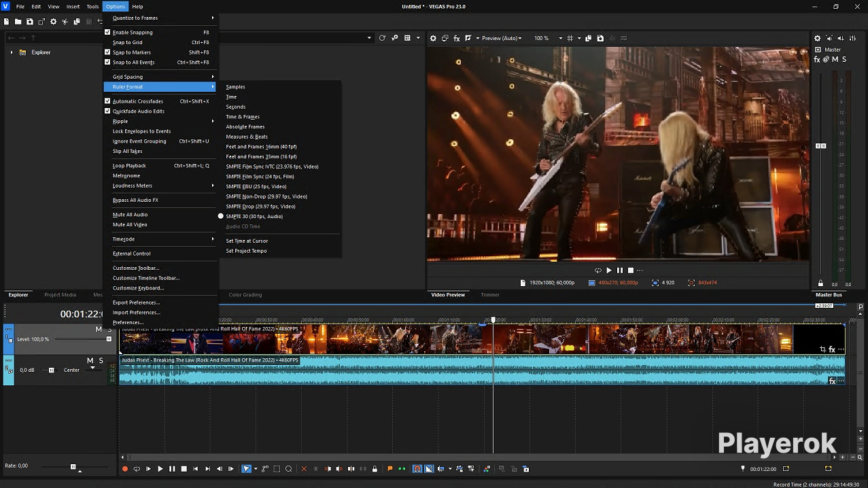Solo audio track 2
This screenshot has width=868, height=488.
tap(101, 360)
